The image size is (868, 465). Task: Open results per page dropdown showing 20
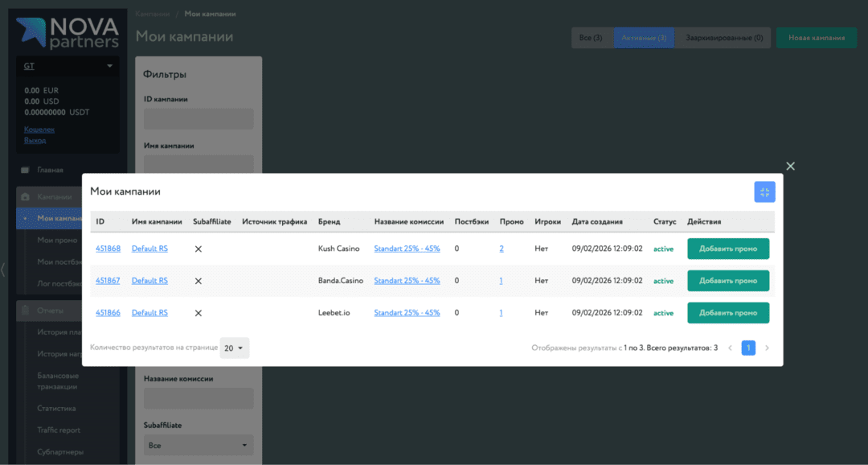[234, 348]
